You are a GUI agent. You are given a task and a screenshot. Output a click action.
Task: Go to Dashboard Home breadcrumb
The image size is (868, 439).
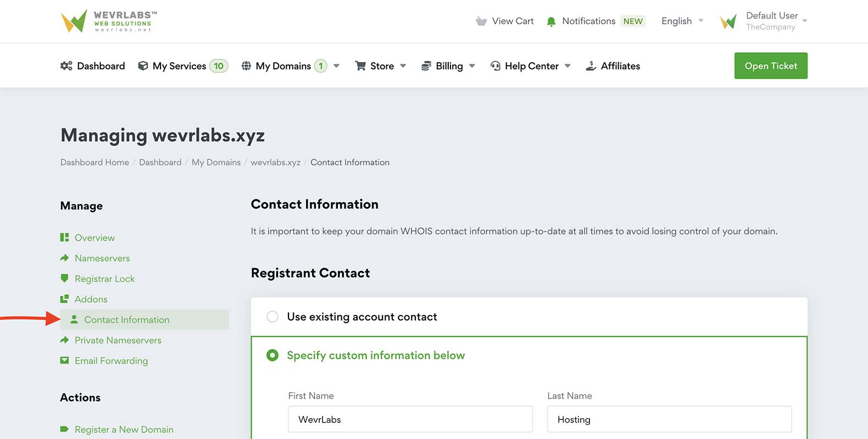(94, 162)
